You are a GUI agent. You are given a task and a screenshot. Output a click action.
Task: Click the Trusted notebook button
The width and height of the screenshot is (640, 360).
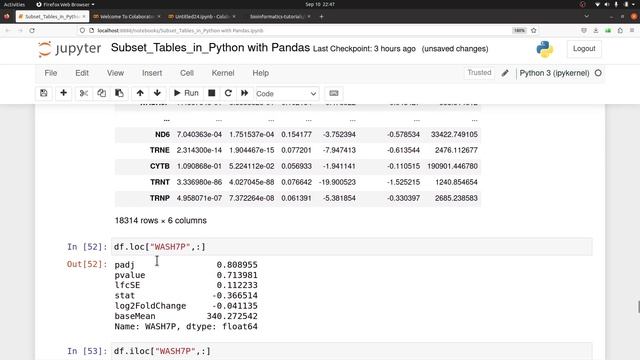tap(479, 73)
